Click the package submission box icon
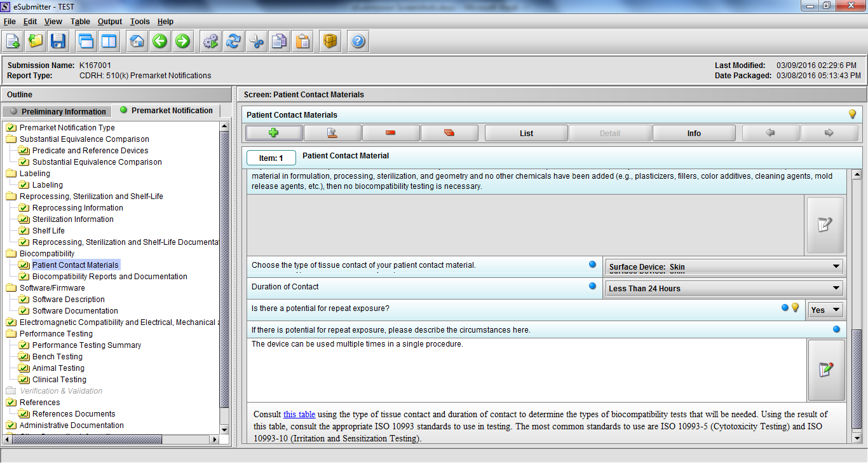 pos(330,42)
